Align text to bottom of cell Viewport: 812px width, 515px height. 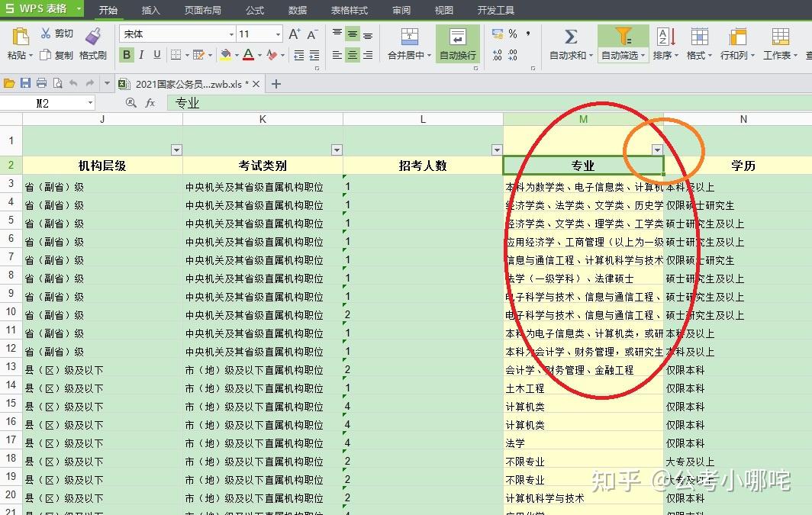coord(368,34)
